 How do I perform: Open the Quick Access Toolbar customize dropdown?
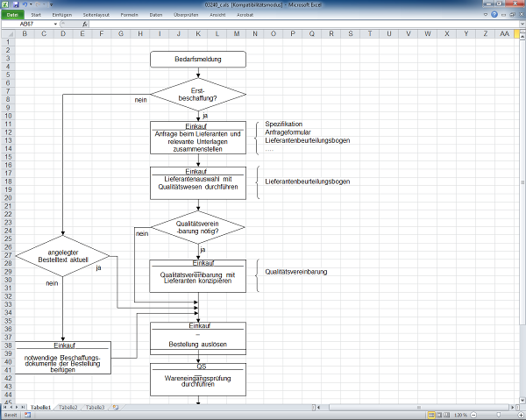coord(52,4)
